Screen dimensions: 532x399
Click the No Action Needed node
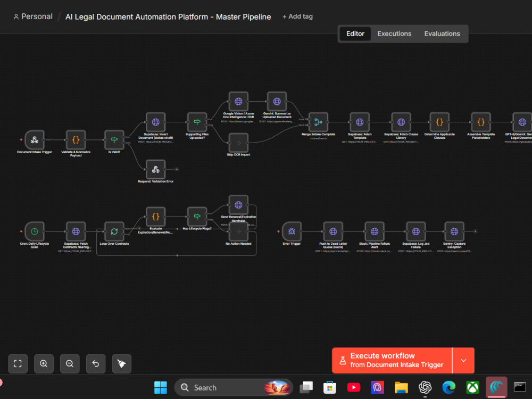pyautogui.click(x=238, y=231)
